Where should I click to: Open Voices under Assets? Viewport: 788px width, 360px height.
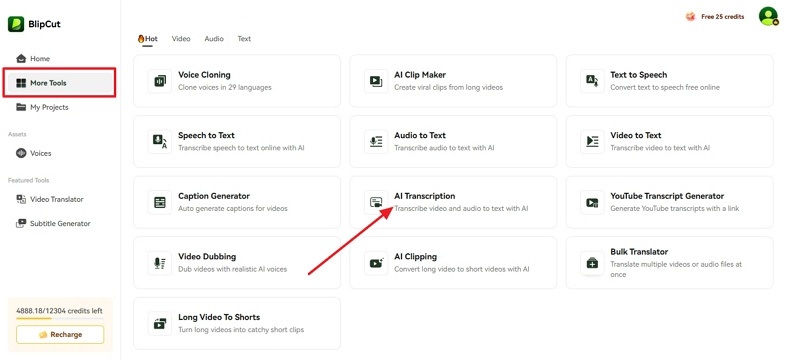click(59, 153)
